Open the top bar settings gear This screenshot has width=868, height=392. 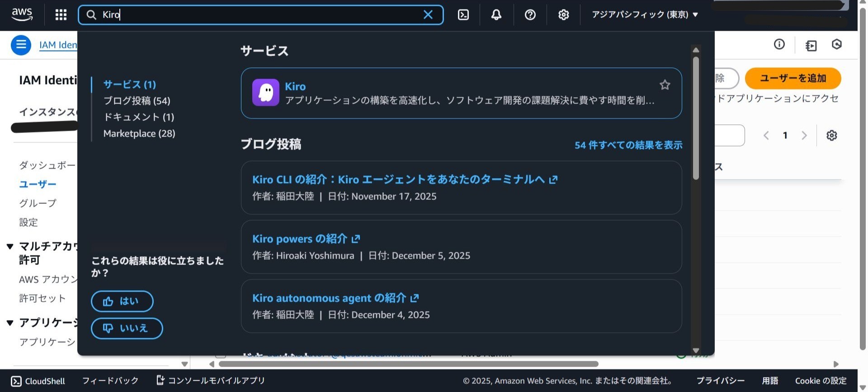coord(563,15)
